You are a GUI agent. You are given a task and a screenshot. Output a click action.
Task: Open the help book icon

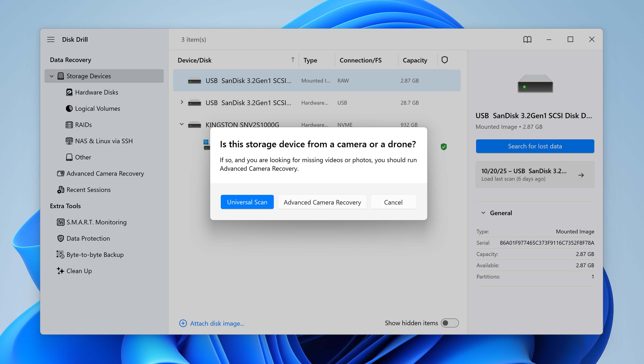(527, 39)
